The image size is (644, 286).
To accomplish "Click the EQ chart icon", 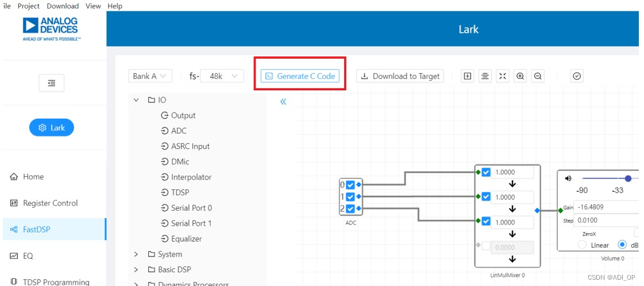I will (14, 256).
